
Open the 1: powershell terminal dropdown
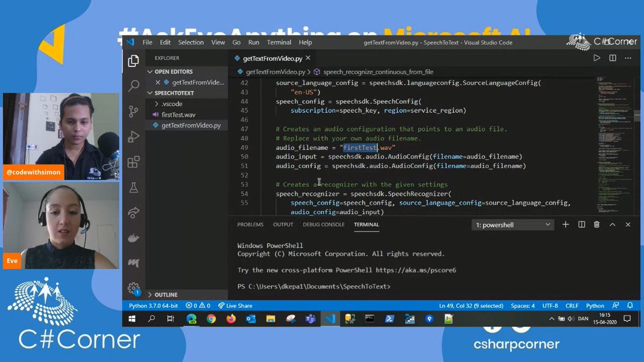(x=513, y=225)
